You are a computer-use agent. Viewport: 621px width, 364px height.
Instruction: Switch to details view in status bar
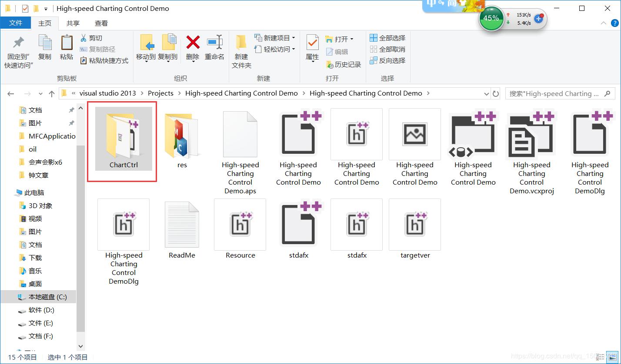601,357
